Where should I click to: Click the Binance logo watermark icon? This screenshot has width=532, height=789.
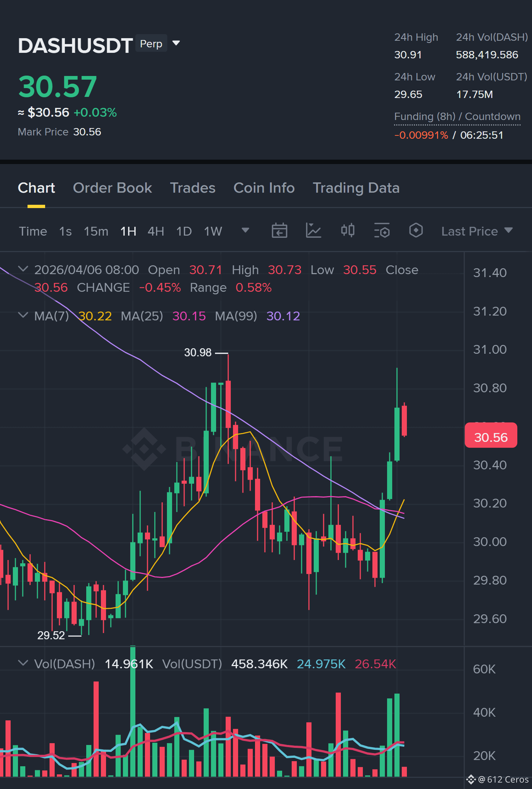(x=144, y=449)
